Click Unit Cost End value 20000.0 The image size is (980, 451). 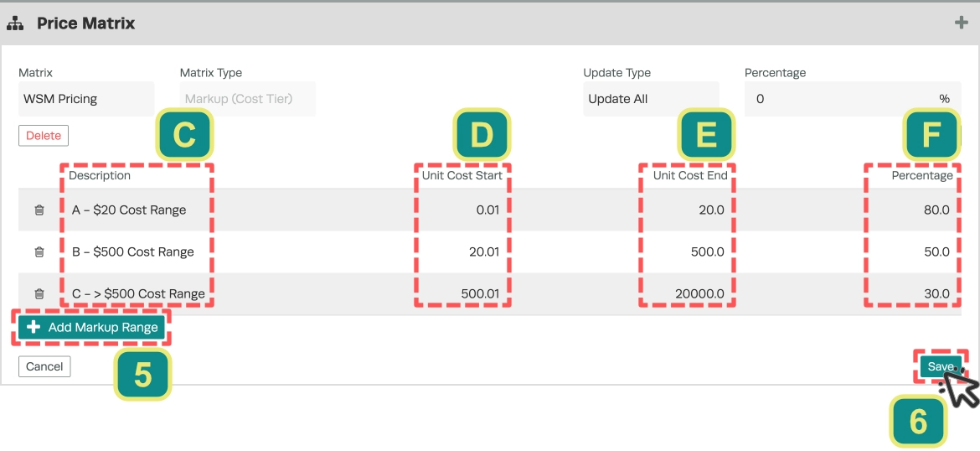(x=700, y=293)
